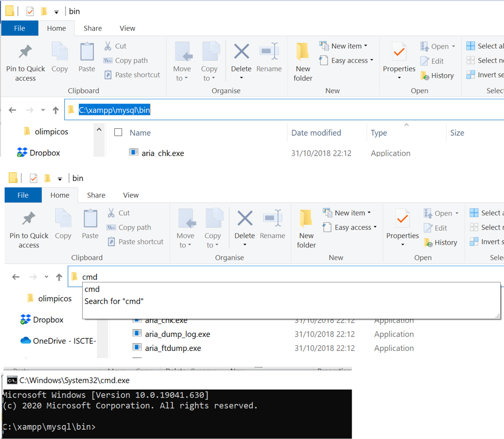504x439 pixels.
Task: Click Paste shortcut in the lower Explorer ribbon
Action: (x=141, y=242)
